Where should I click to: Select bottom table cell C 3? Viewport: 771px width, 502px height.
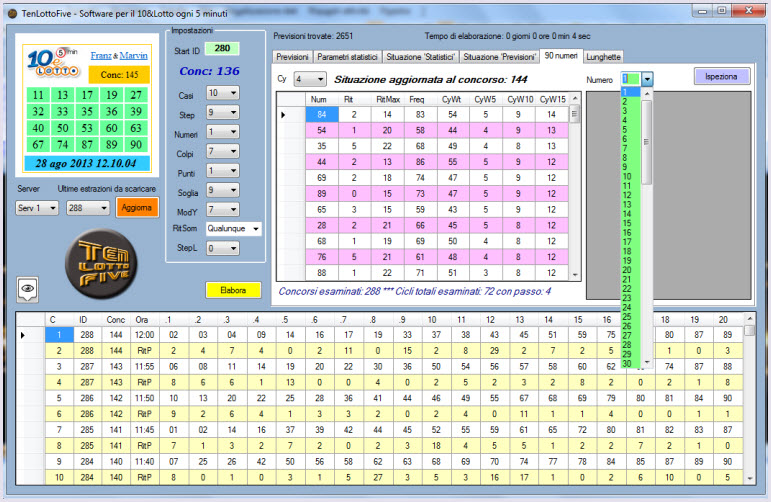[59, 367]
